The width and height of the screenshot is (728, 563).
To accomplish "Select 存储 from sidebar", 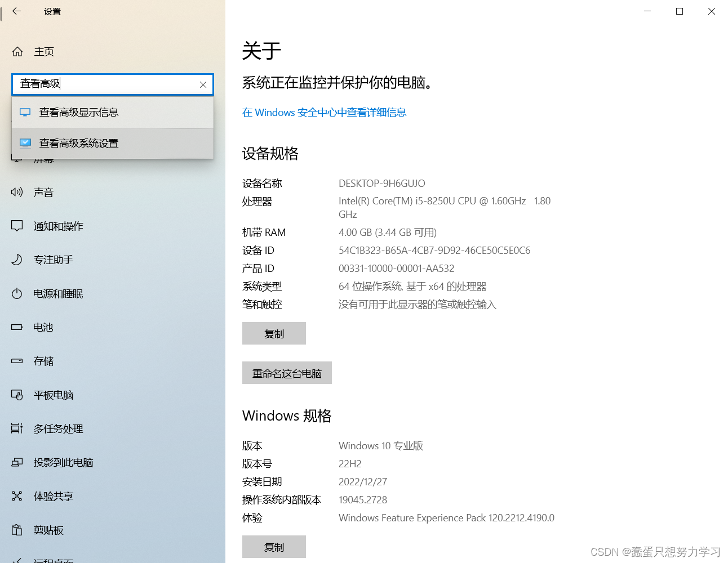I will coord(43,361).
